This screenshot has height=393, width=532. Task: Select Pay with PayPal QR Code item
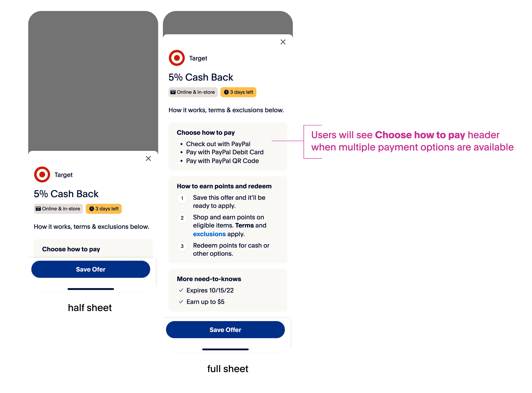click(222, 161)
